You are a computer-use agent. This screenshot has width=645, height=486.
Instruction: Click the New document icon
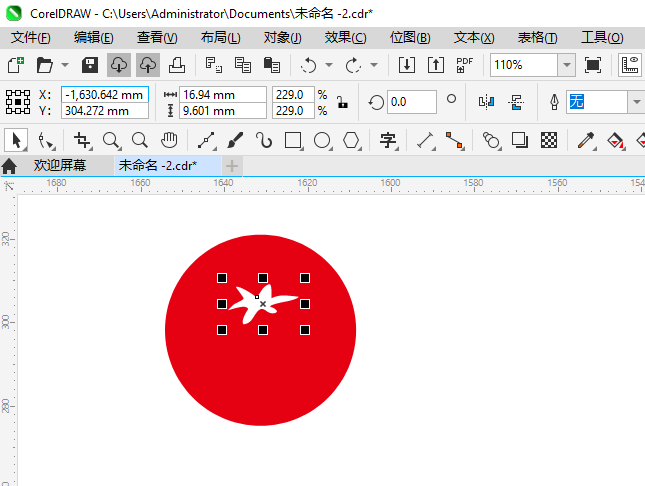[16, 65]
